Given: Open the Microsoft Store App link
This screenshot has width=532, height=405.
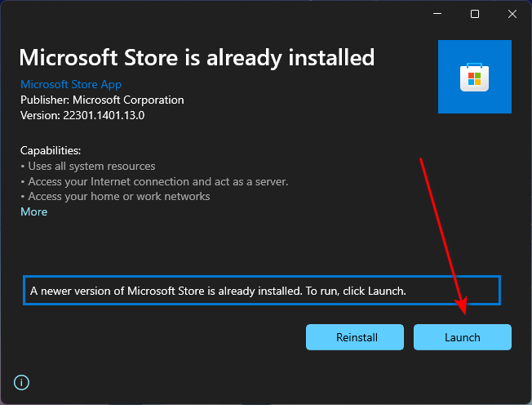Looking at the screenshot, I should [x=71, y=84].
